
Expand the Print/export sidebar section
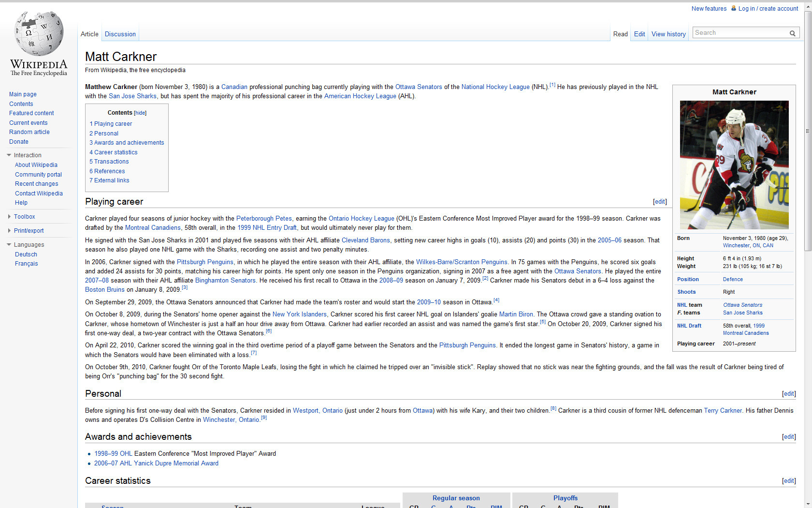click(9, 231)
